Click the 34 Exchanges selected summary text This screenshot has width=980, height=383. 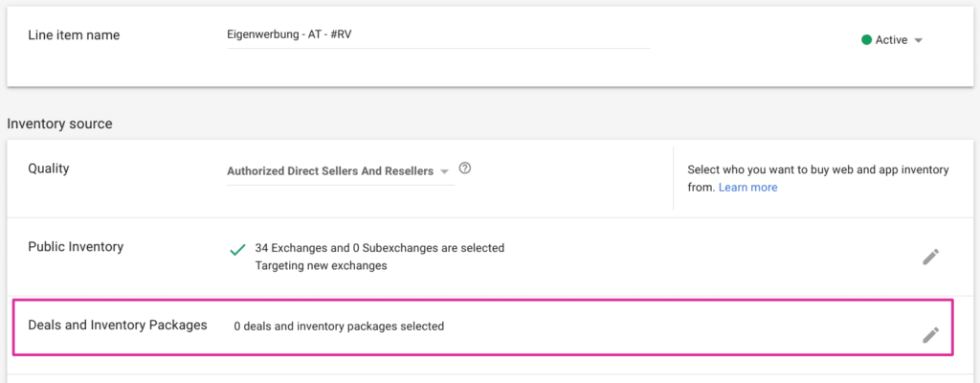[380, 248]
